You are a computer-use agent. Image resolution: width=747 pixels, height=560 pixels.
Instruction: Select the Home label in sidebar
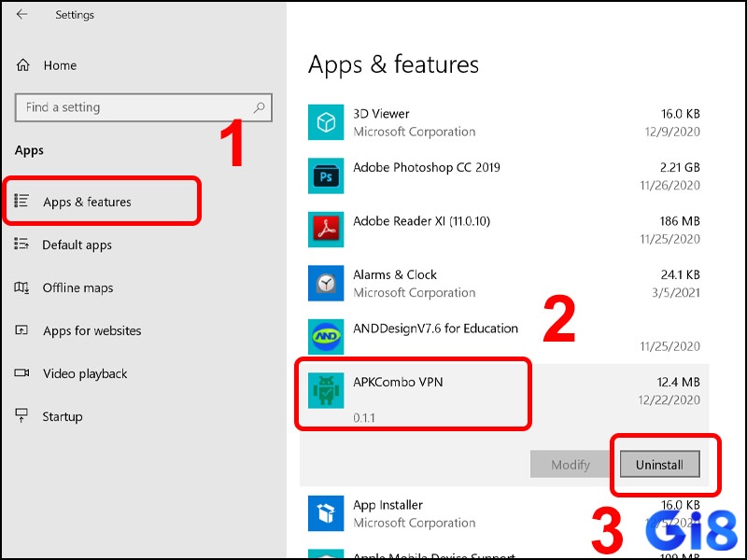point(60,65)
